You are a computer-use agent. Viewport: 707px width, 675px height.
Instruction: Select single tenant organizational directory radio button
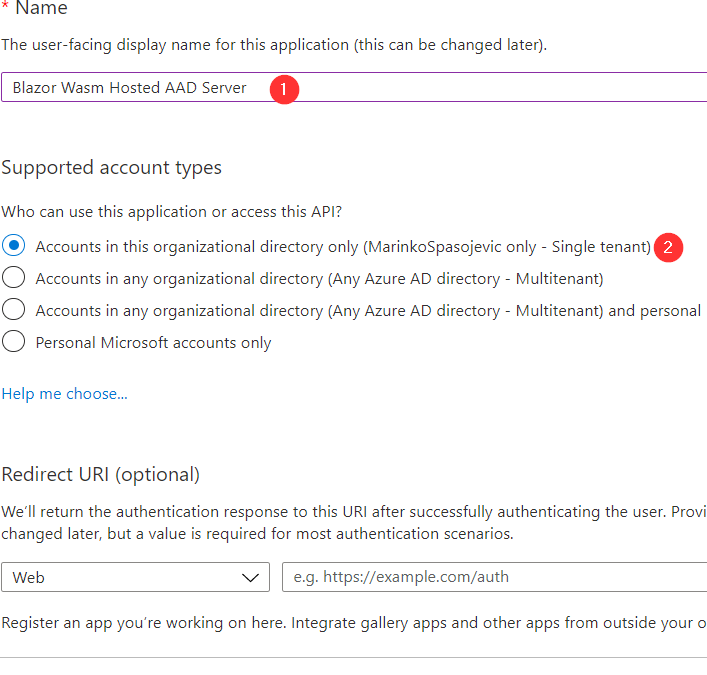[x=14, y=245]
